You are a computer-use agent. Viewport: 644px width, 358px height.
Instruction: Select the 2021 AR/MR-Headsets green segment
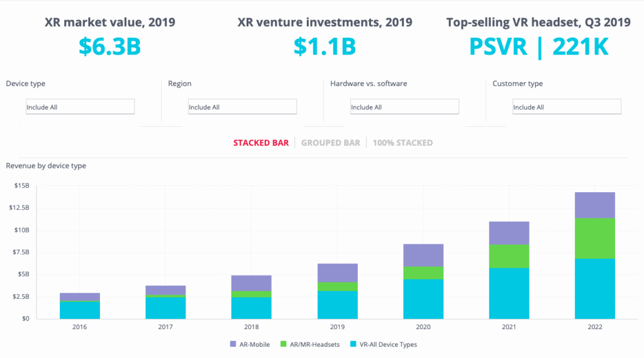[509, 256]
